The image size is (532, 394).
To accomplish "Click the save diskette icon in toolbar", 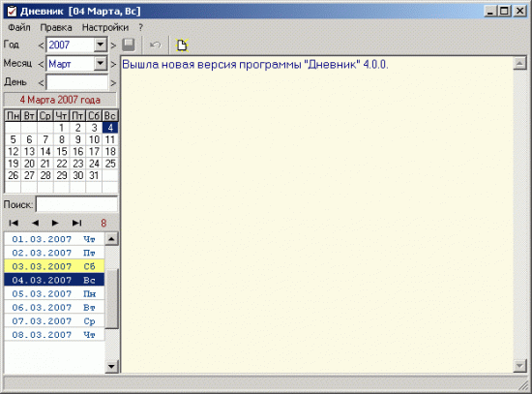I will (129, 45).
